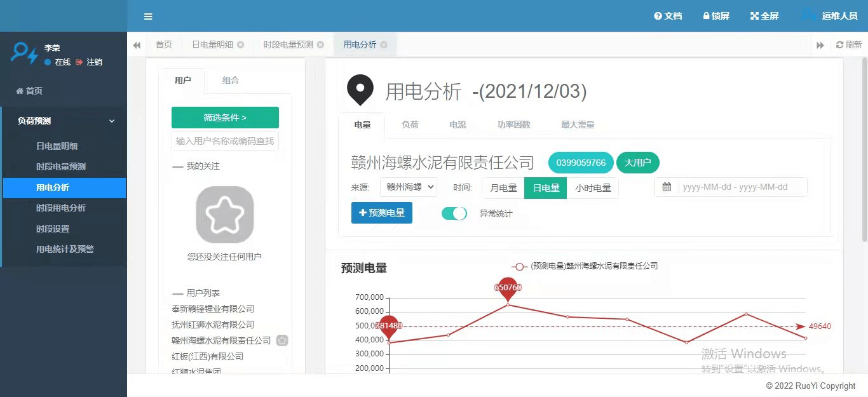Screen dimensions: 868x397
Task: Switch to the 时段电量预测 page tab
Action: point(288,44)
